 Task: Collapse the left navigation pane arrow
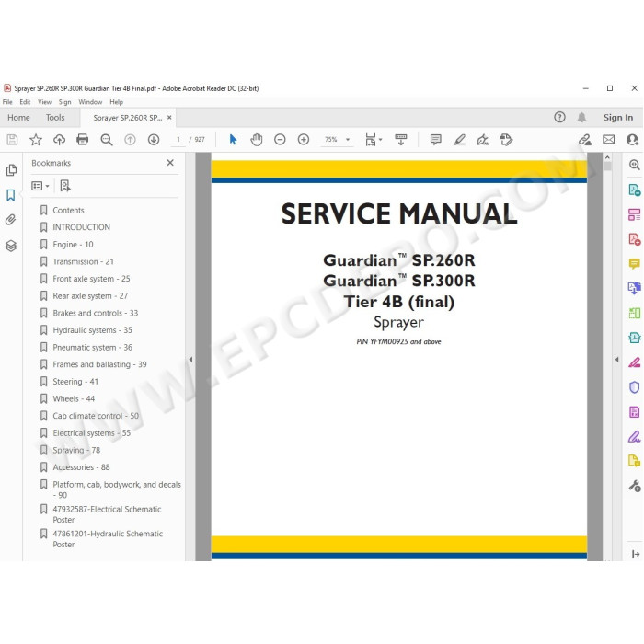tap(190, 360)
